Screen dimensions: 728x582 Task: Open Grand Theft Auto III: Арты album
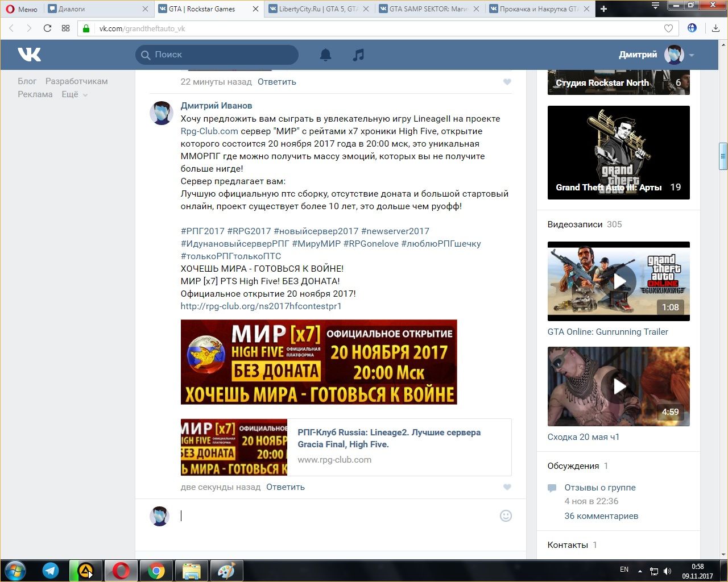pyautogui.click(x=619, y=152)
